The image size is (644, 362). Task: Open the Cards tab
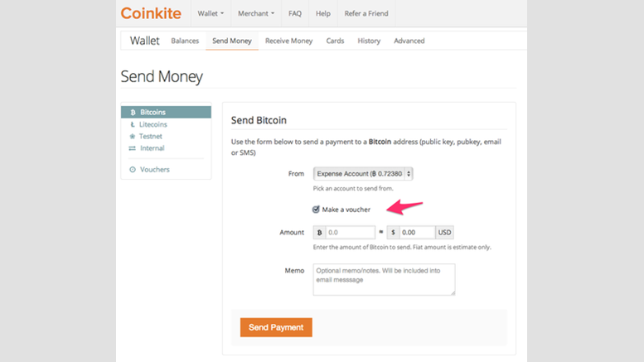click(x=335, y=41)
